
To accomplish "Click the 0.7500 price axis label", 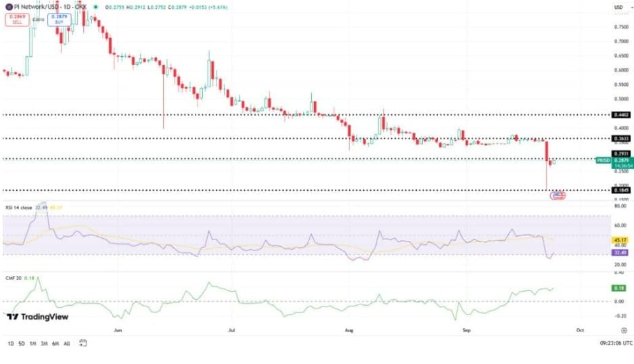I will 621,26.
